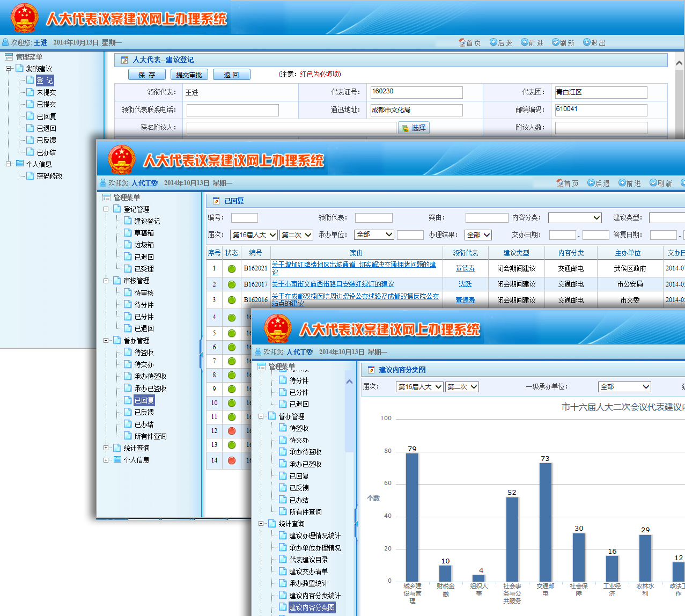
Task: Click the 提交审批 button
Action: pos(189,75)
